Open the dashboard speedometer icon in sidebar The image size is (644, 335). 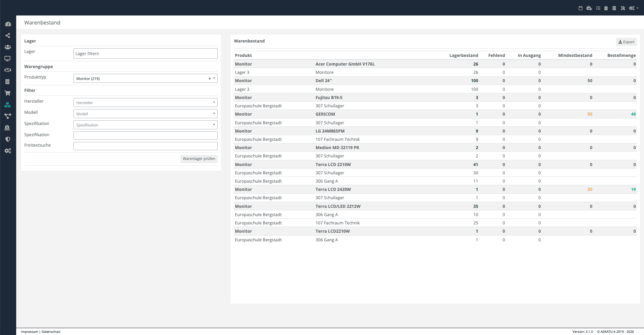point(8,24)
